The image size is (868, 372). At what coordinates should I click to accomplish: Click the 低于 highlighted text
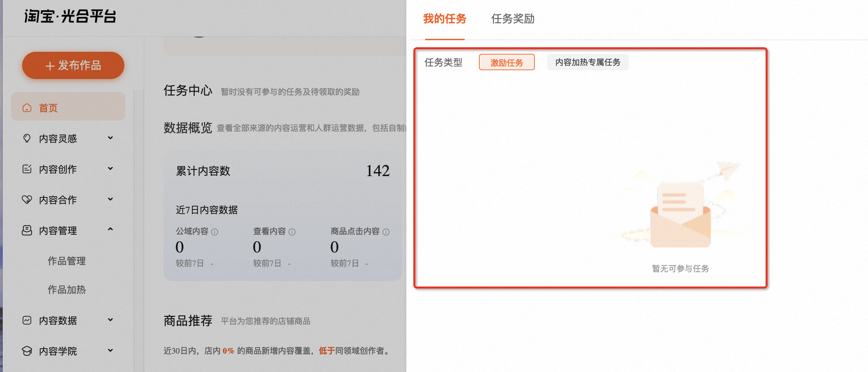pyautogui.click(x=327, y=351)
